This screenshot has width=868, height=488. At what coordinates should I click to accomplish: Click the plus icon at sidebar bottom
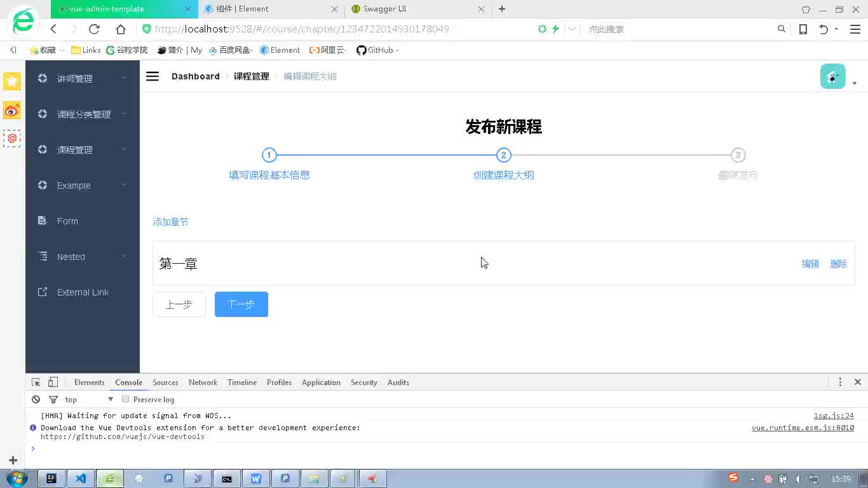(13, 460)
